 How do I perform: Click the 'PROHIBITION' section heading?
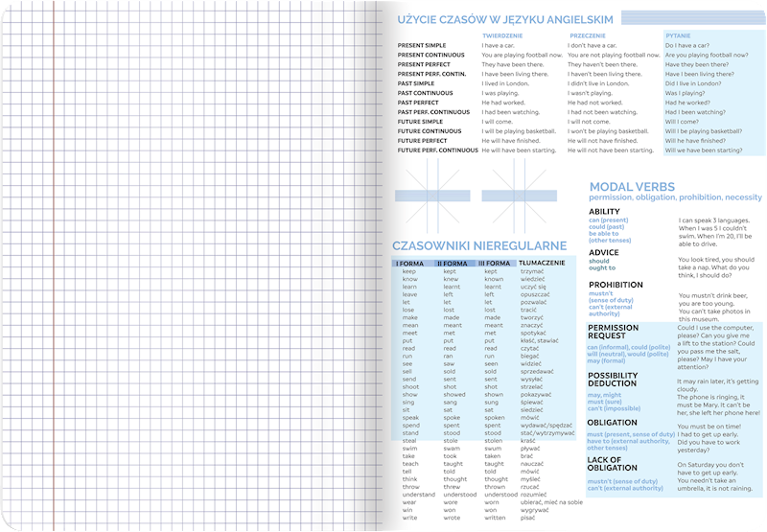click(x=616, y=285)
